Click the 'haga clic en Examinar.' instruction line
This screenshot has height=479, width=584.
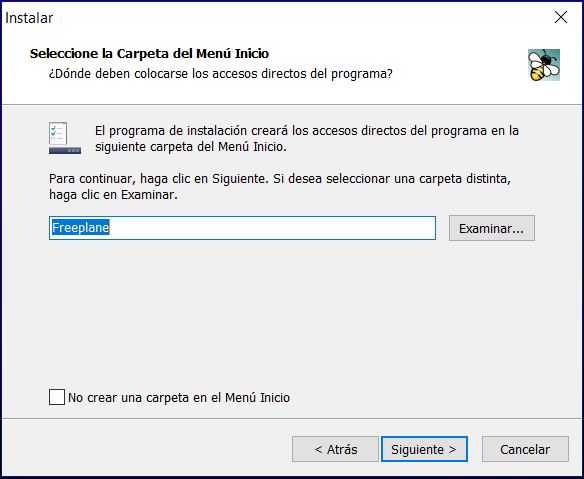click(x=113, y=195)
